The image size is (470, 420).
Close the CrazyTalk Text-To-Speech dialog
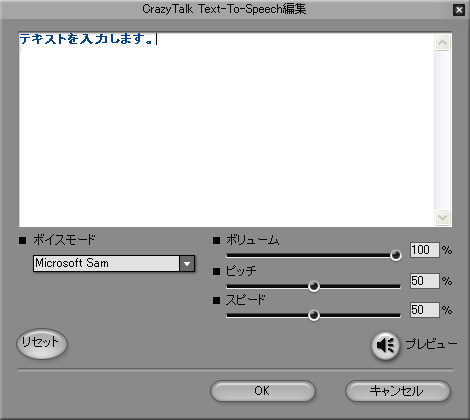[x=459, y=10]
